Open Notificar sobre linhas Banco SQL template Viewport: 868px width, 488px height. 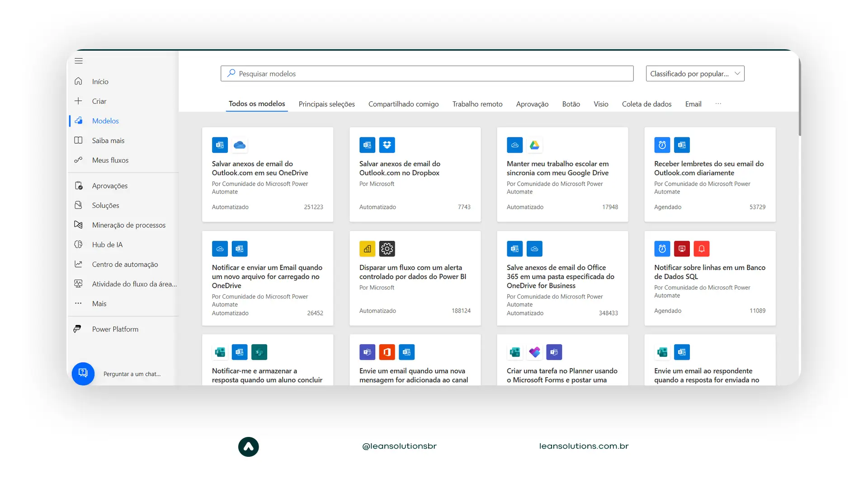(710, 278)
